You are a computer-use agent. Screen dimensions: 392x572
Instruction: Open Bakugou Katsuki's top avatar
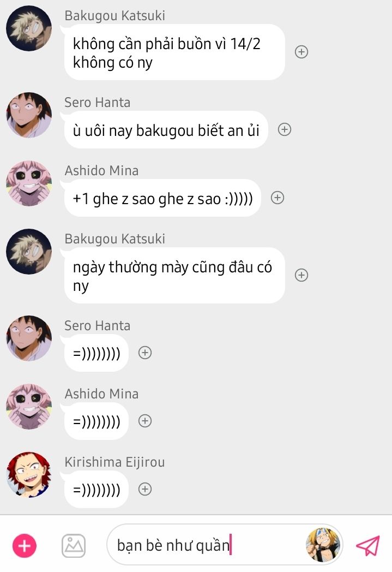click(29, 28)
